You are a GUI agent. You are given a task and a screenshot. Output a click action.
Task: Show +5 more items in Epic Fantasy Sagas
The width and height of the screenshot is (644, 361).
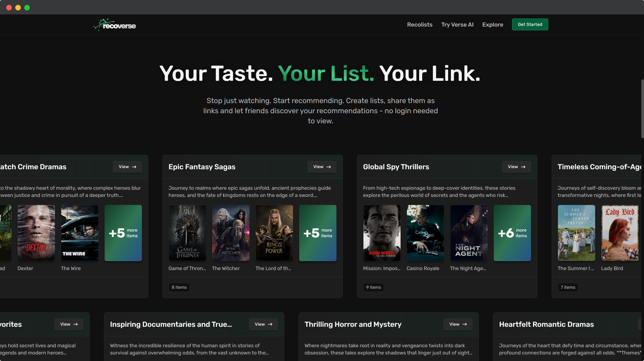click(x=318, y=233)
